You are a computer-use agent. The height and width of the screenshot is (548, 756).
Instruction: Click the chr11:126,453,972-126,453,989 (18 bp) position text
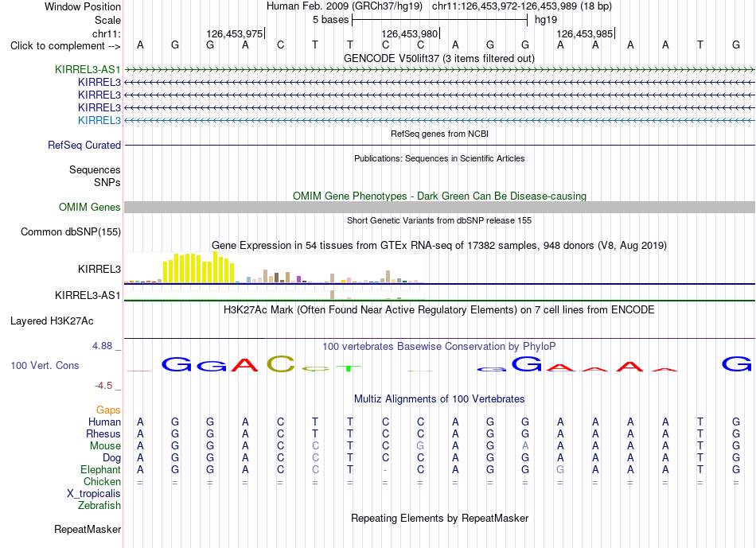tap(522, 6)
